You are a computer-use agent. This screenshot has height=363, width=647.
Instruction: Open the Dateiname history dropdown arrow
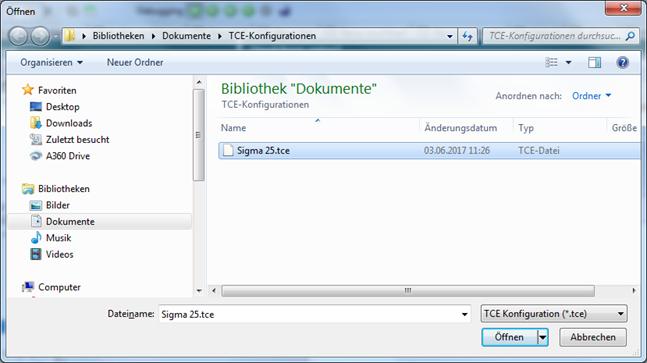(x=465, y=314)
